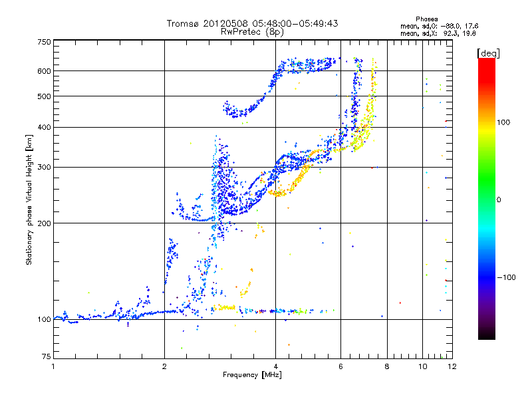Image resolution: width=532 pixels, height=399 pixels.
Task: Click the '400' y-axis tick label
Action: [45, 127]
